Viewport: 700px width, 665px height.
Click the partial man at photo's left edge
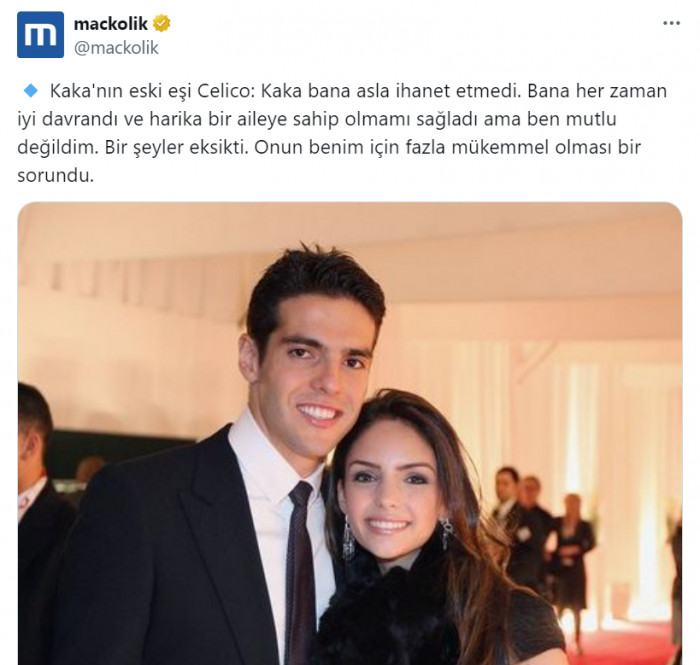[38, 513]
